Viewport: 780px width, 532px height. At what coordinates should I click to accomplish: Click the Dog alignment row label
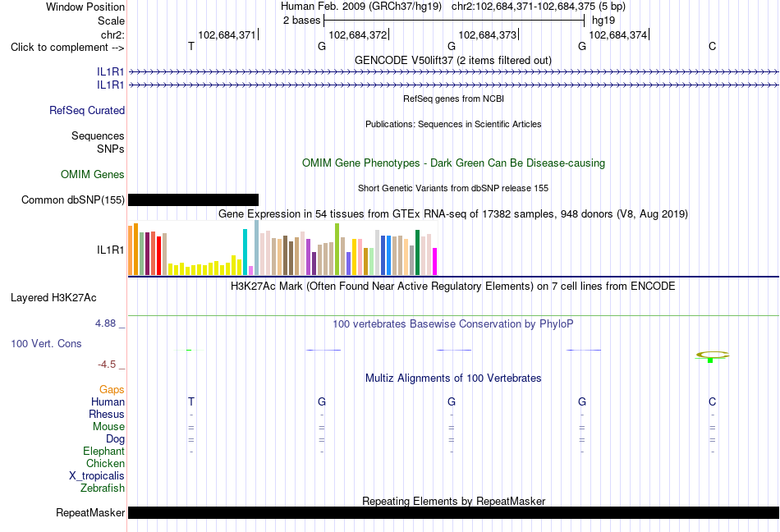(115, 439)
